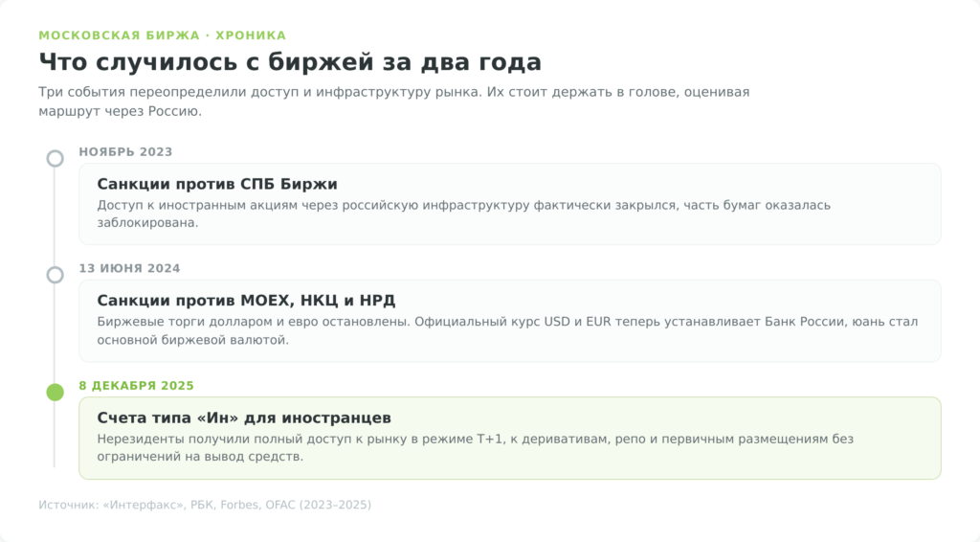Click the source line mentioning Интерфакс and OFAC
This screenshot has width=980, height=542.
click(x=205, y=505)
